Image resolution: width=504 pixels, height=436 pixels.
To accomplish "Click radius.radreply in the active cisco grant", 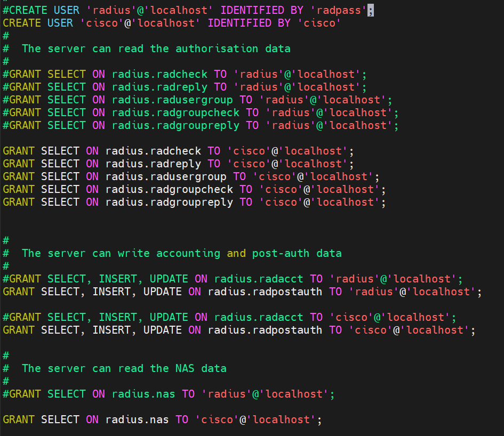I will point(153,164).
